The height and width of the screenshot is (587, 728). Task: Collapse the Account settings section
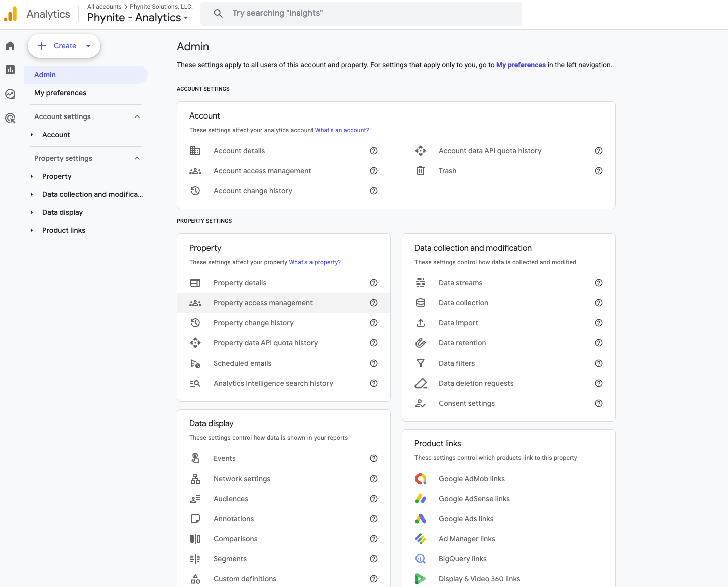point(137,116)
